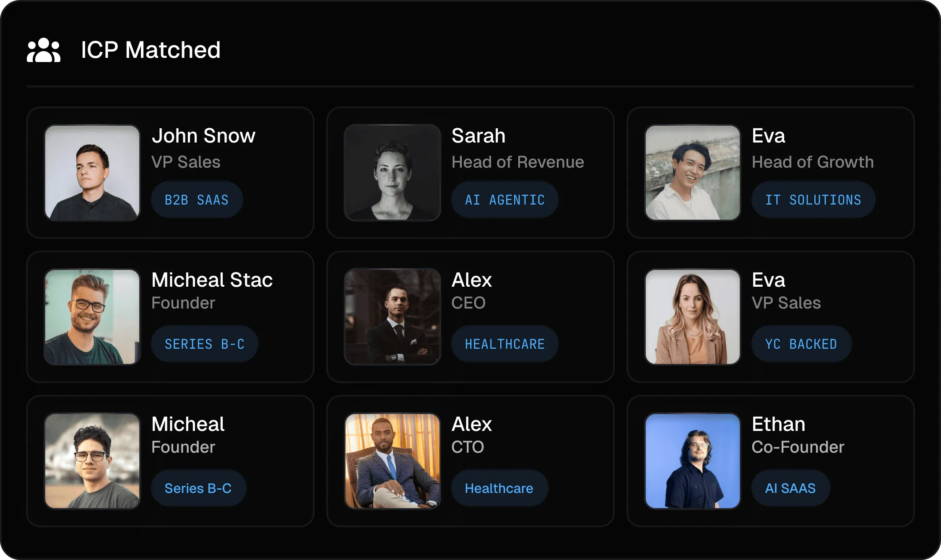The image size is (941, 560).
Task: Click the AI AGENTIC tag under Sarah
Action: [504, 200]
